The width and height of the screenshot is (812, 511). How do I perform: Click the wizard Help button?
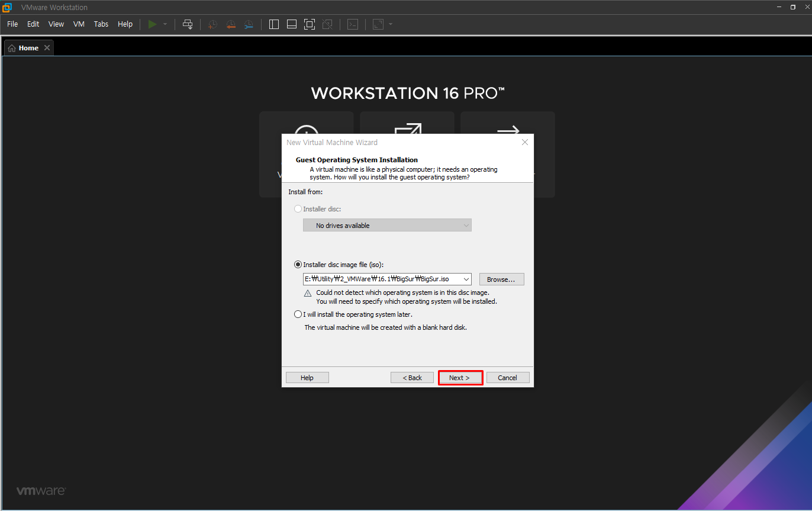coord(307,378)
